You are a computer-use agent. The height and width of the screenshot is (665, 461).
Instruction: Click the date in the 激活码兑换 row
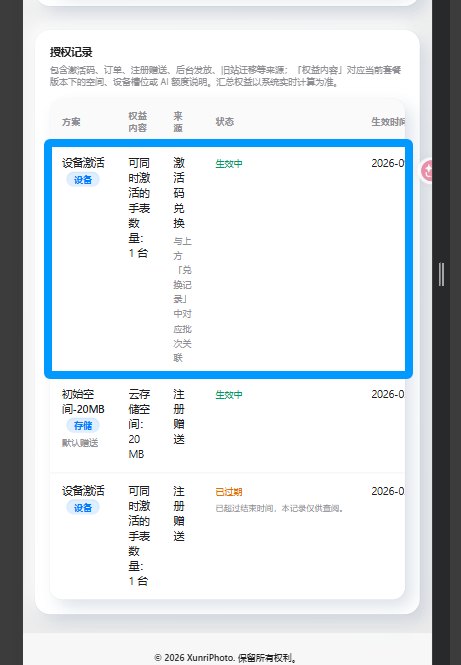pos(388,163)
